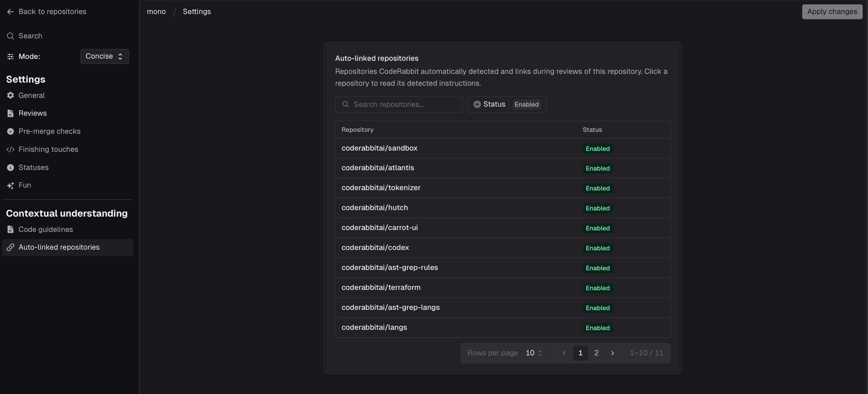Image resolution: width=868 pixels, height=394 pixels.
Task: Open Pre-merge checks section
Action: coord(67,131)
